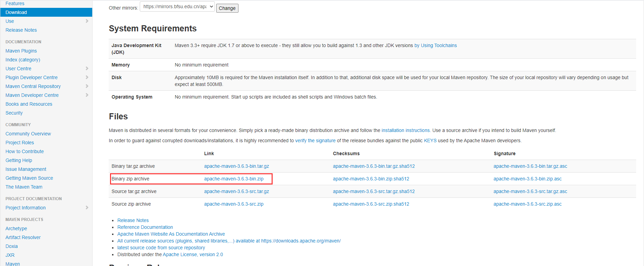Click the Change mirror button
644x266 pixels.
pyautogui.click(x=227, y=8)
